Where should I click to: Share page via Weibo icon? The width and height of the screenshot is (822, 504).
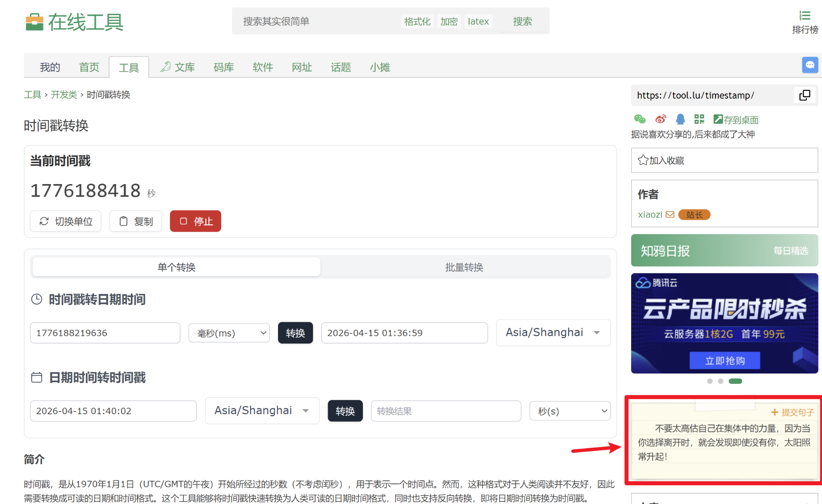tap(660, 119)
